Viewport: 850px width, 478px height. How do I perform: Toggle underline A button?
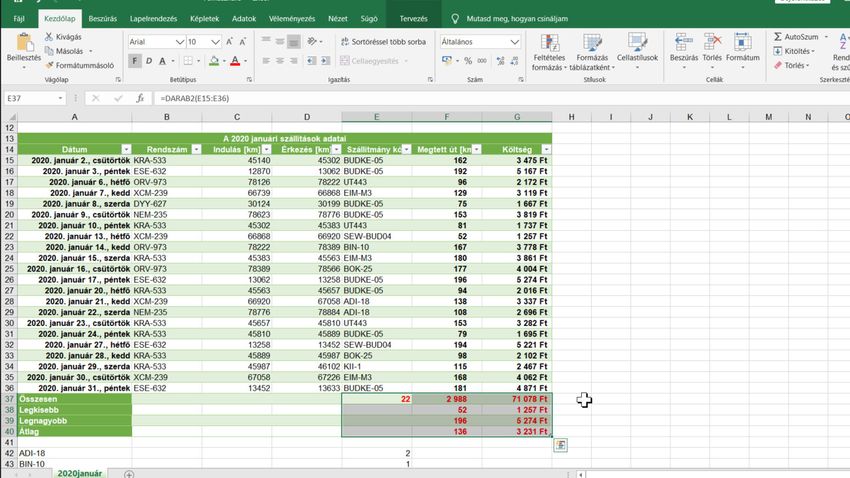[x=162, y=61]
